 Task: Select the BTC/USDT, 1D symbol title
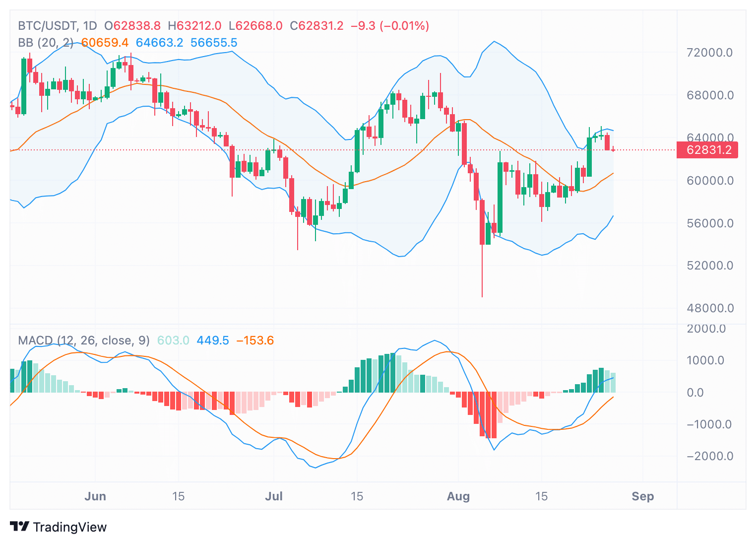coord(58,26)
